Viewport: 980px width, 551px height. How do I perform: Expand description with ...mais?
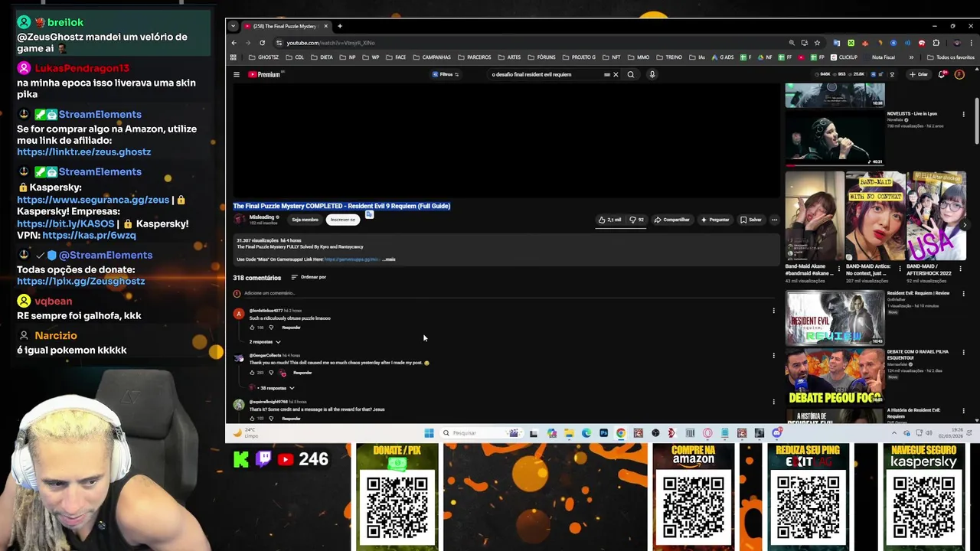tap(389, 259)
